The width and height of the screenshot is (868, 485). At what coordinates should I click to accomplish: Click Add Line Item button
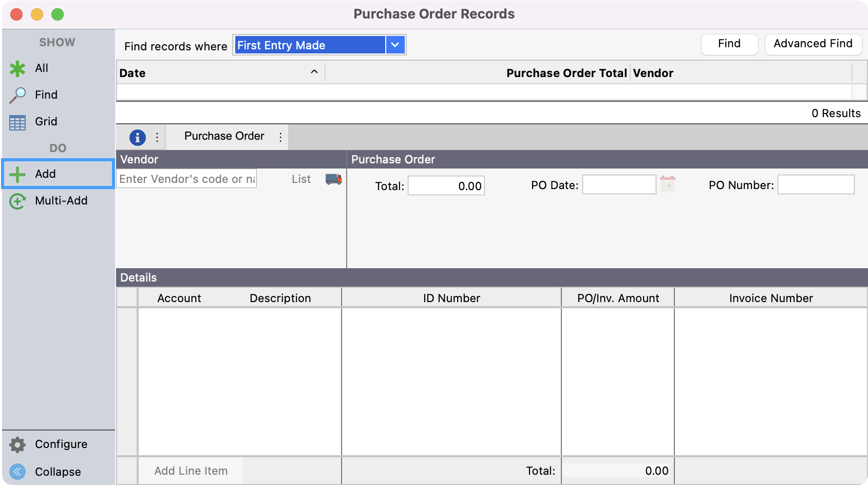click(191, 471)
